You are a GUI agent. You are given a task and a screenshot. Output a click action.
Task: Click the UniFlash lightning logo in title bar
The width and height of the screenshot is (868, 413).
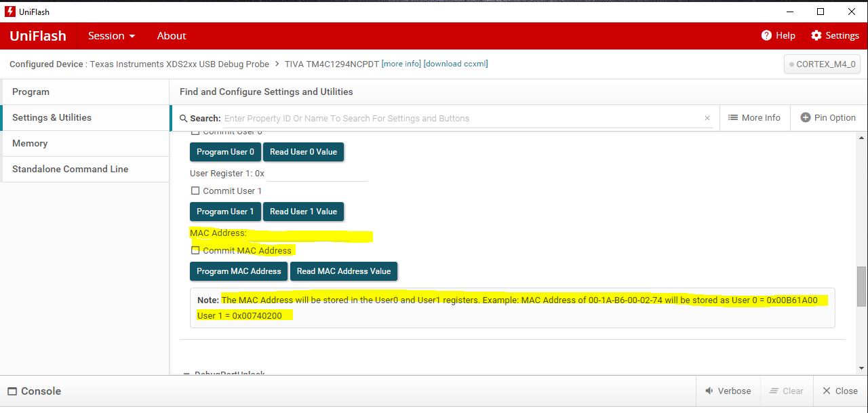(10, 12)
